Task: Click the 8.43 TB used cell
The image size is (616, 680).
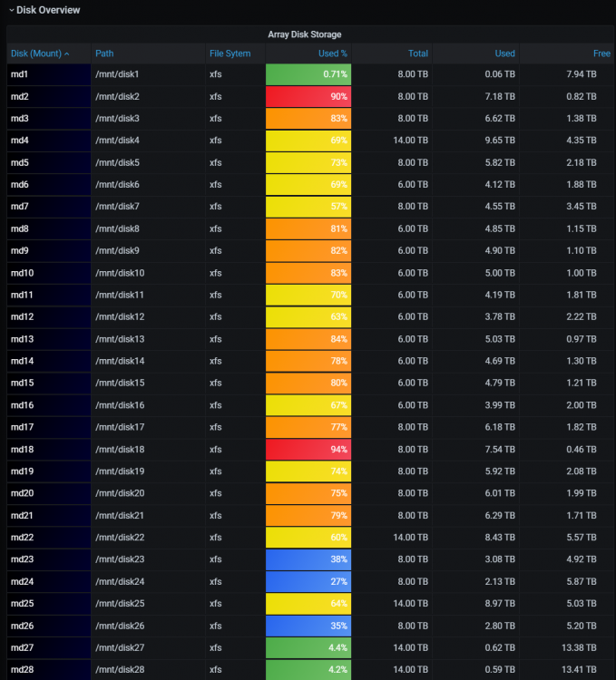Action: (476, 538)
